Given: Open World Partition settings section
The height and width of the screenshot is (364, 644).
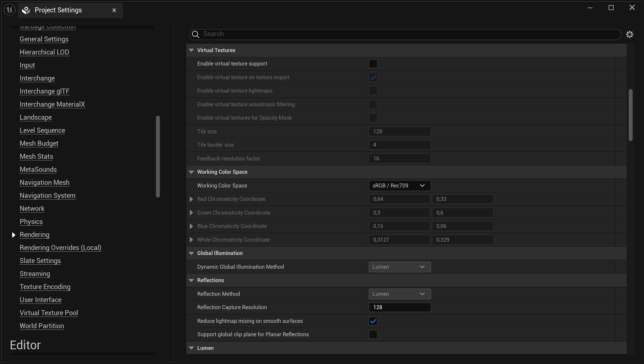Looking at the screenshot, I should [42, 326].
